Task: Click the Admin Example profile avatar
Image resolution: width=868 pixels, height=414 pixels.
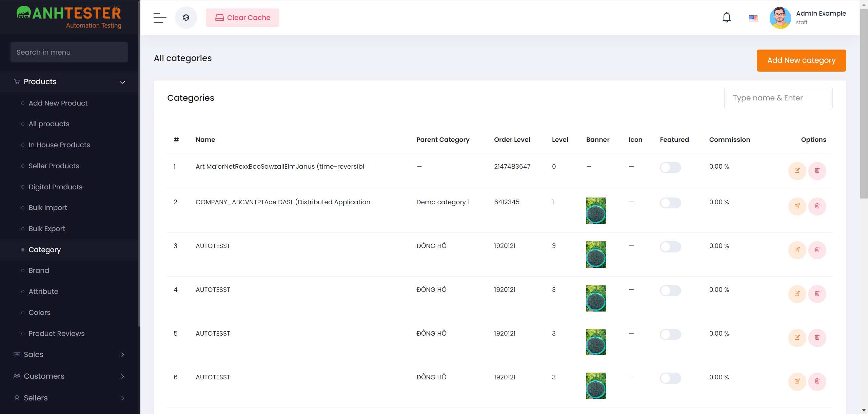Action: [780, 18]
